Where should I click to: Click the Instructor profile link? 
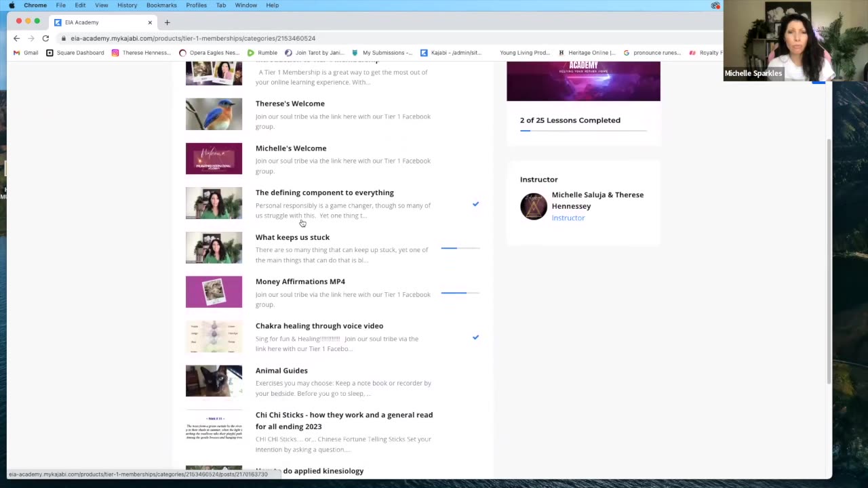coord(568,218)
